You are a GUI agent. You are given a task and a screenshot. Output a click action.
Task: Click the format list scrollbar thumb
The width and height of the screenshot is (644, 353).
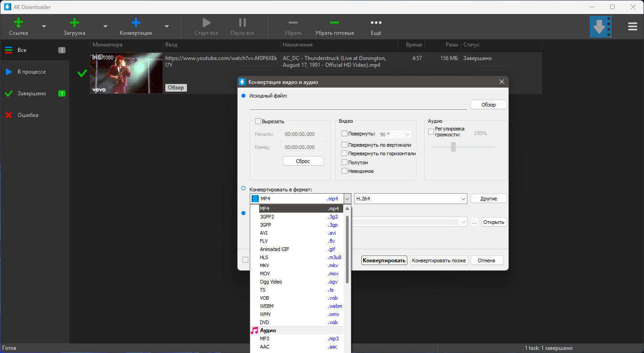click(347, 249)
